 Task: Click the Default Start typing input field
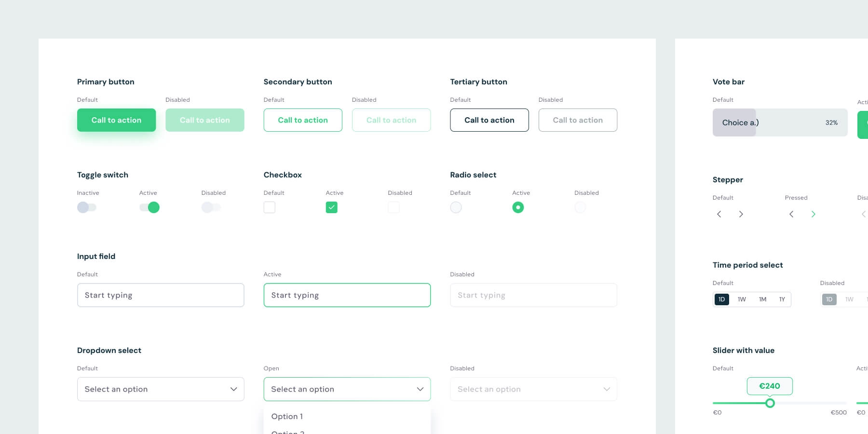pyautogui.click(x=161, y=295)
